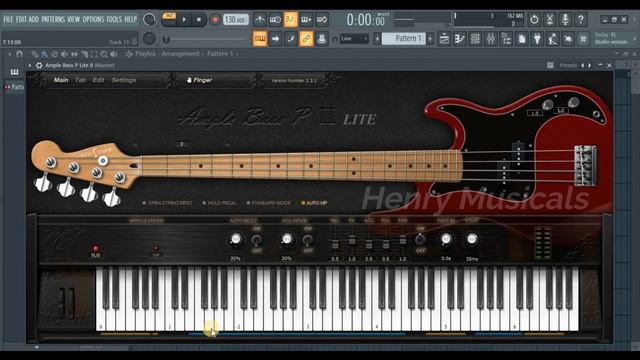Screen dimensions: 640x360
Task: Open the PATTERNS menu
Action: pos(53,19)
